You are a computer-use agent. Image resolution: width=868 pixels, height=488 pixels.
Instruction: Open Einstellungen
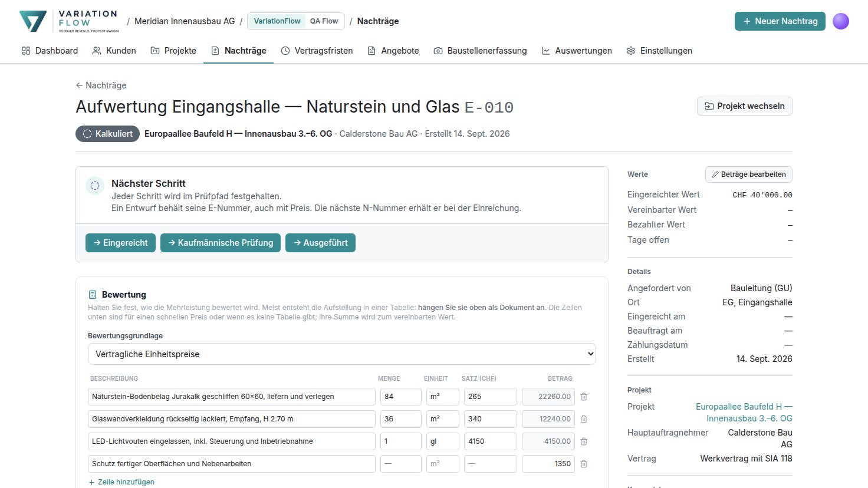coord(659,51)
